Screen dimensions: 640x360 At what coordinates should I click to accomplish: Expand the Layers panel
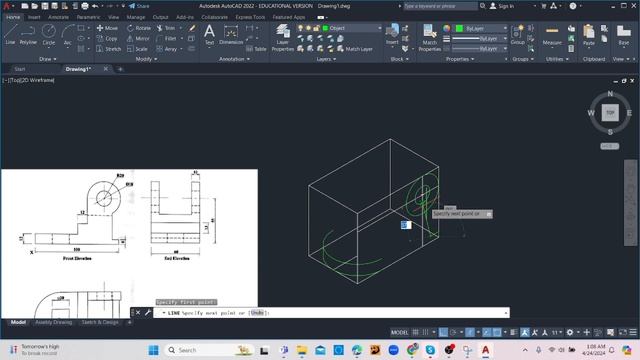click(x=326, y=59)
